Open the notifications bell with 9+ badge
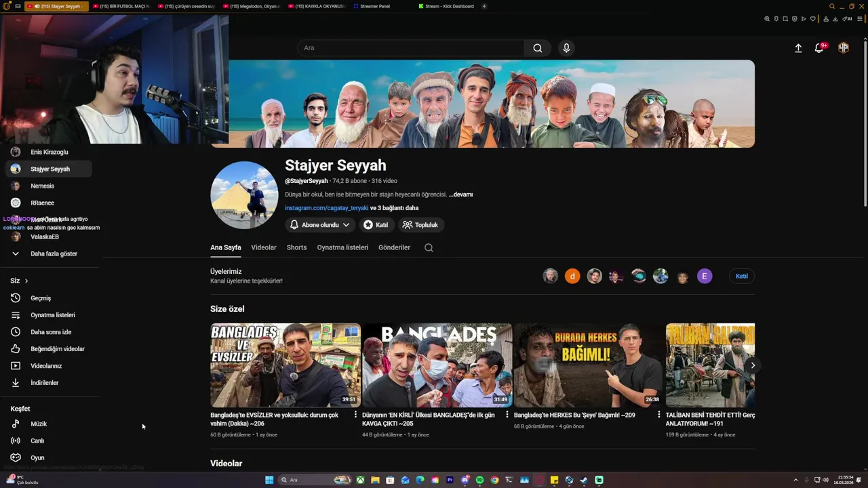The image size is (868, 488). point(819,48)
